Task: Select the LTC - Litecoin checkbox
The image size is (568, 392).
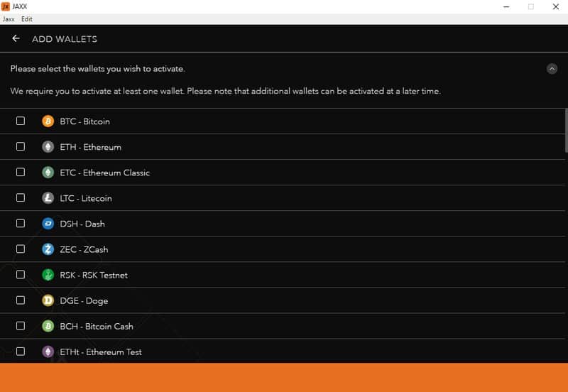Action: coord(21,197)
